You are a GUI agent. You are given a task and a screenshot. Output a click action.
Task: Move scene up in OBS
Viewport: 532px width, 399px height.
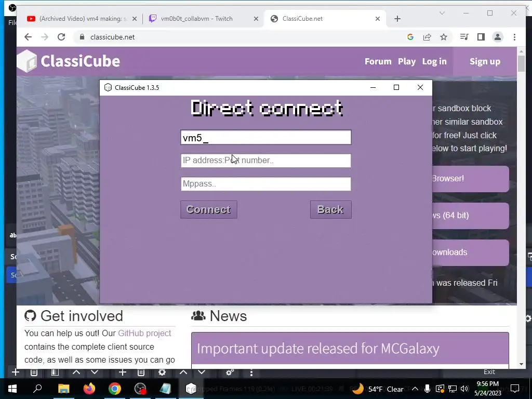tap(76, 372)
